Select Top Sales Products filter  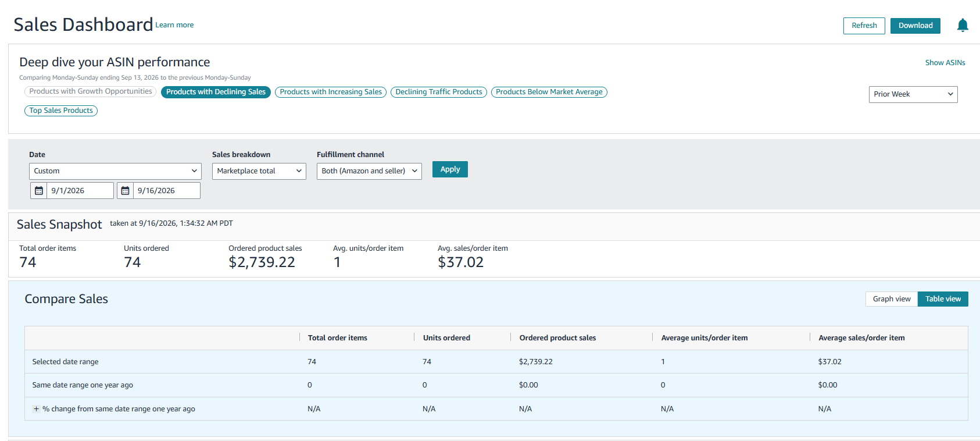pos(61,111)
